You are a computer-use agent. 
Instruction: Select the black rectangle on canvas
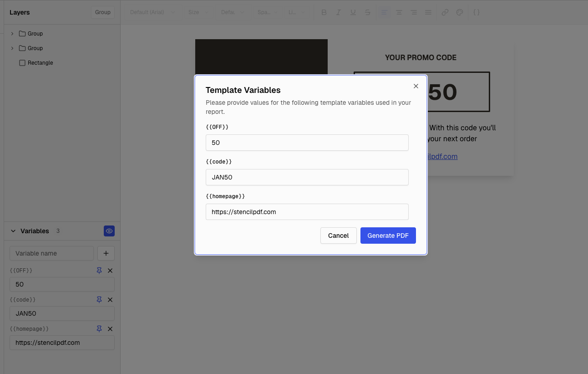click(x=261, y=56)
